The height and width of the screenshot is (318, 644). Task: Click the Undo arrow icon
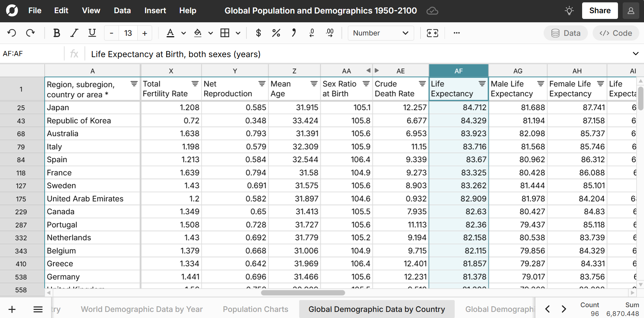(x=12, y=33)
